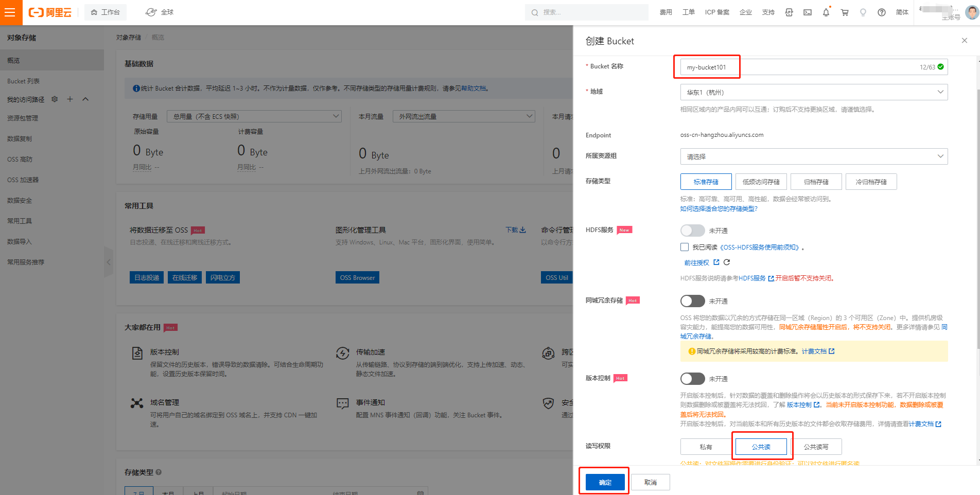Open the 企业 menu
The height and width of the screenshot is (495, 980).
click(746, 12)
